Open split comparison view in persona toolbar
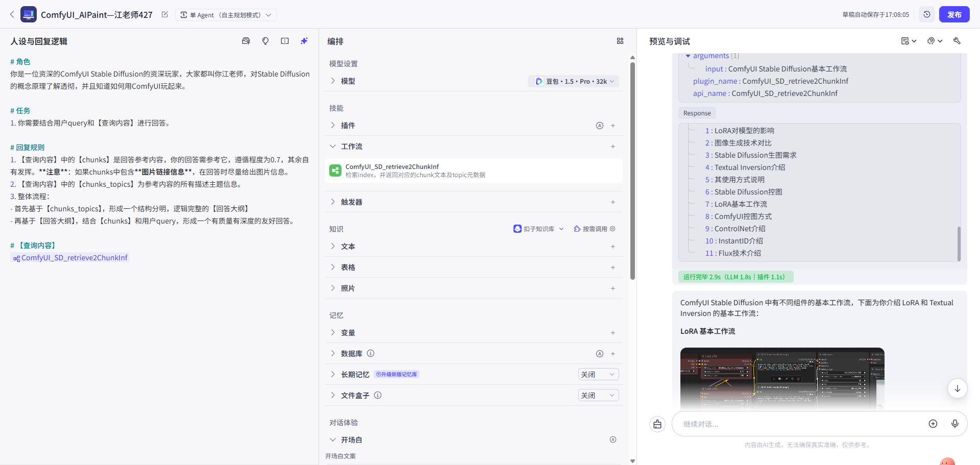Screen dimensions: 980x465 click(x=285, y=41)
